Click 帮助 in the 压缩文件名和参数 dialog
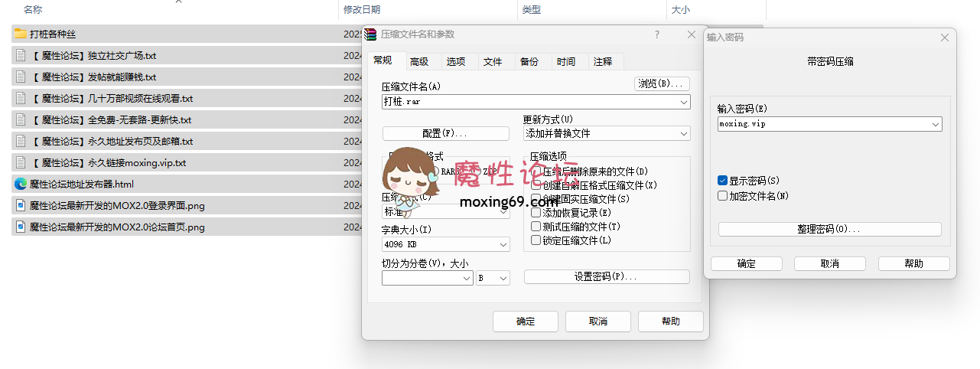This screenshot has height=369, width=980. 670,321
